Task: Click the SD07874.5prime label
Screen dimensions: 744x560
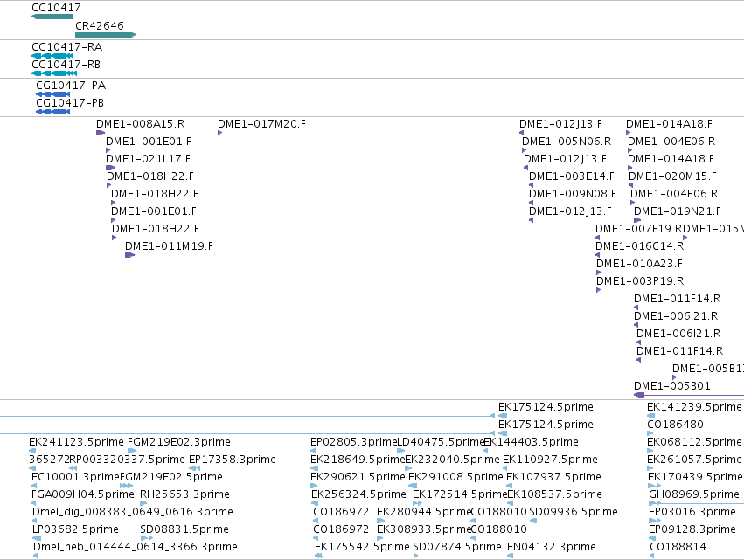Action: (x=457, y=547)
